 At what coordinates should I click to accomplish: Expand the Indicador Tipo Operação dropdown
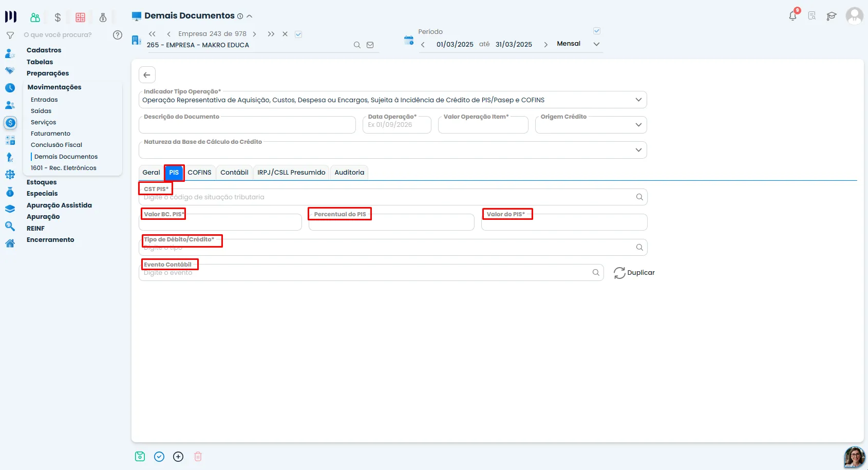[638, 100]
